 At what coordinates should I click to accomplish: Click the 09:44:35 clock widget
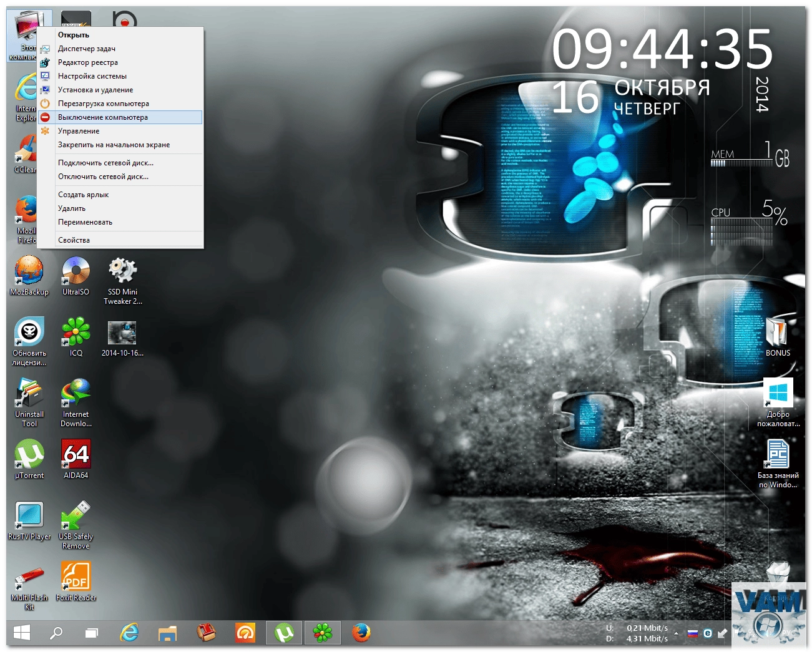tap(662, 49)
